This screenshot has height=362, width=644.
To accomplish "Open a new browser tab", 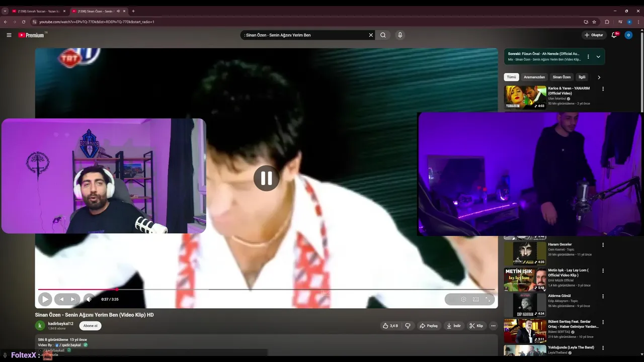I will pyautogui.click(x=133, y=11).
